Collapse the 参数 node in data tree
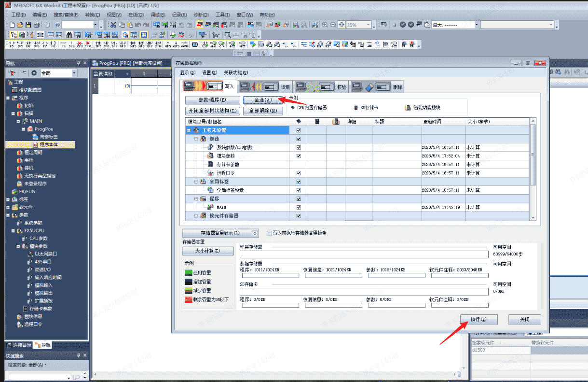588x382 pixels. (x=196, y=139)
